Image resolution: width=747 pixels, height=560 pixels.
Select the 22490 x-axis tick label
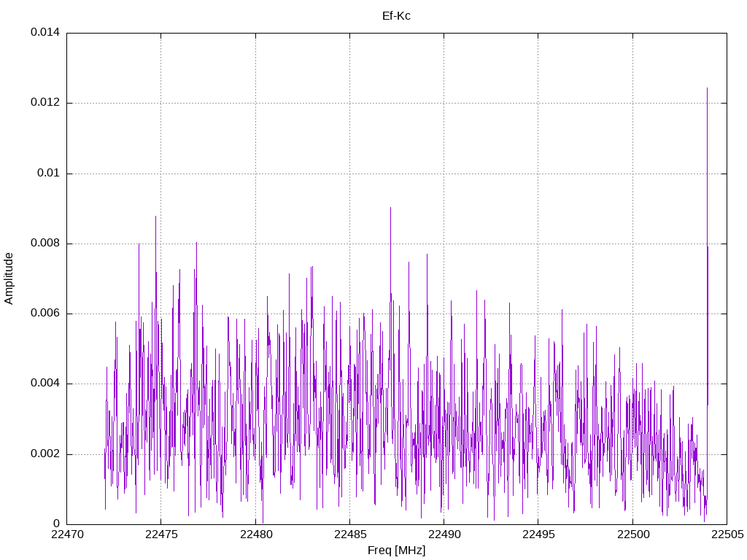point(444,535)
